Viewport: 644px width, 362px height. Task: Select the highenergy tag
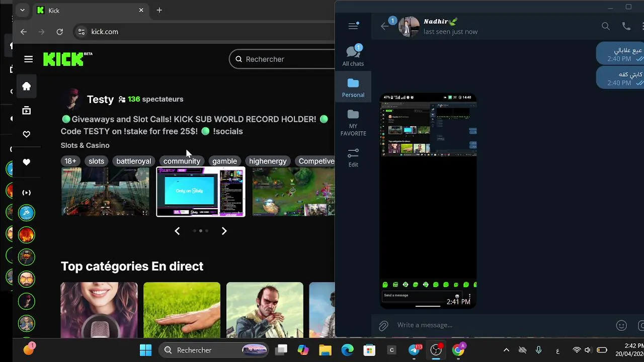[x=268, y=161]
